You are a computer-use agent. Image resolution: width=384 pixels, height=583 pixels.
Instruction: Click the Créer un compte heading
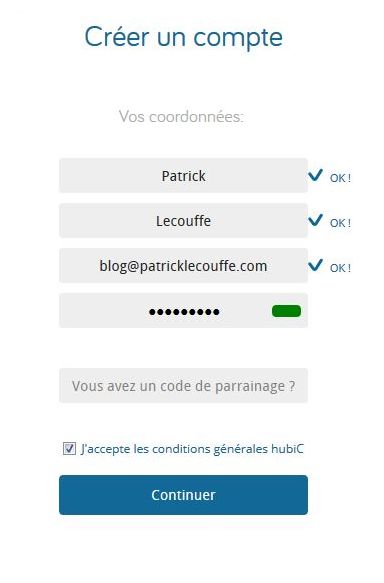[x=184, y=37]
